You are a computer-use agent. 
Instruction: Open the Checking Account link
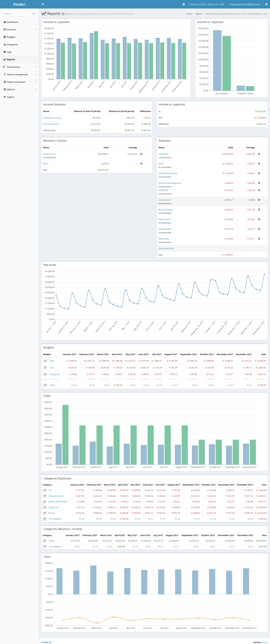(x=52, y=118)
